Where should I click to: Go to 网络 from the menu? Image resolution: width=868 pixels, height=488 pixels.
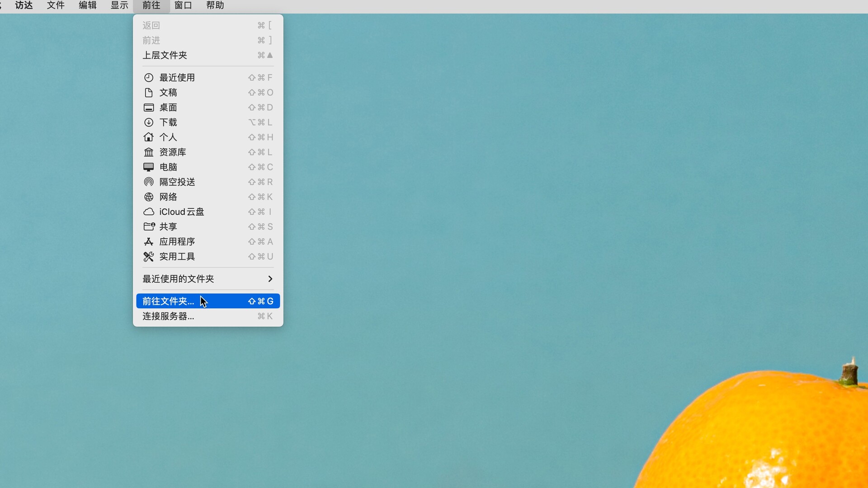tap(208, 197)
